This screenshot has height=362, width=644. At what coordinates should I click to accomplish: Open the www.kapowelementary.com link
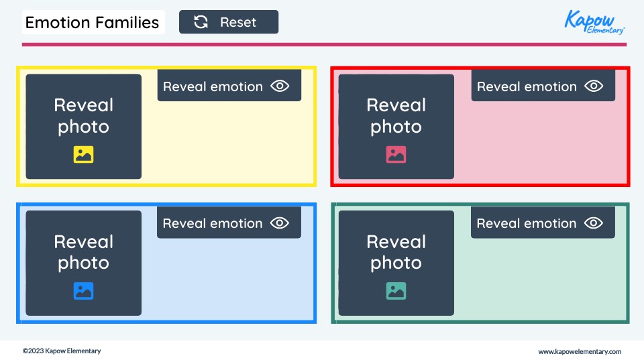tap(580, 351)
